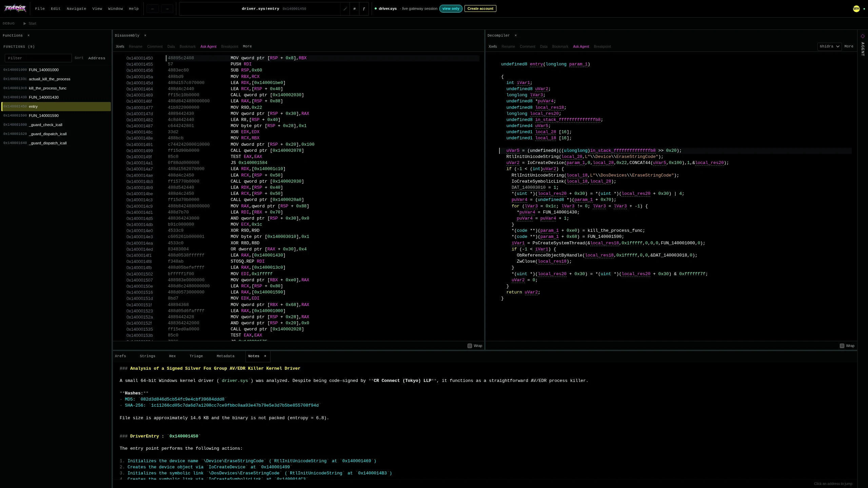Click FUN_140001000 in PsCreateSystemThread call
This screenshot has height=488, width=868.
coord(678,243)
